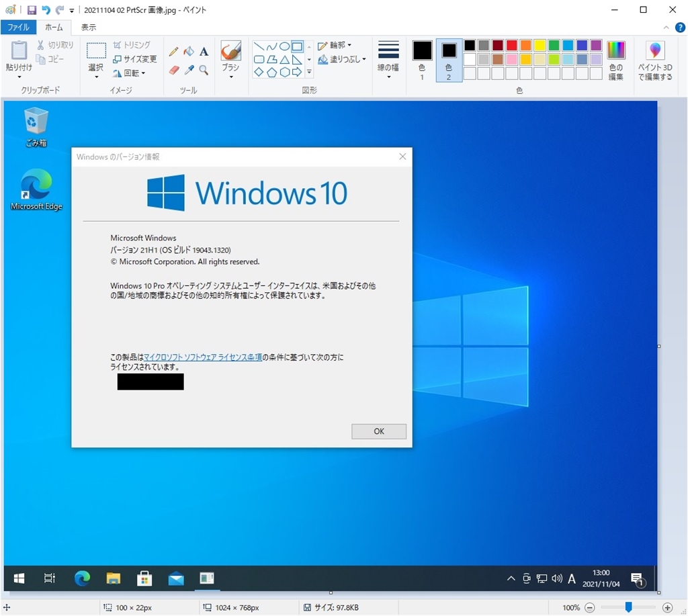Pick the pink color swatch

pyautogui.click(x=511, y=59)
